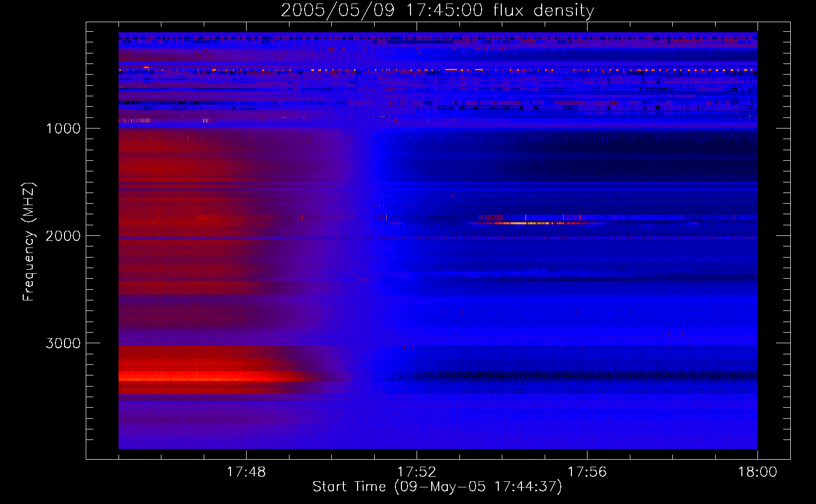Screen dimensions: 816x504
Task: Click the '1000' frequency tick label
Action: coord(63,129)
